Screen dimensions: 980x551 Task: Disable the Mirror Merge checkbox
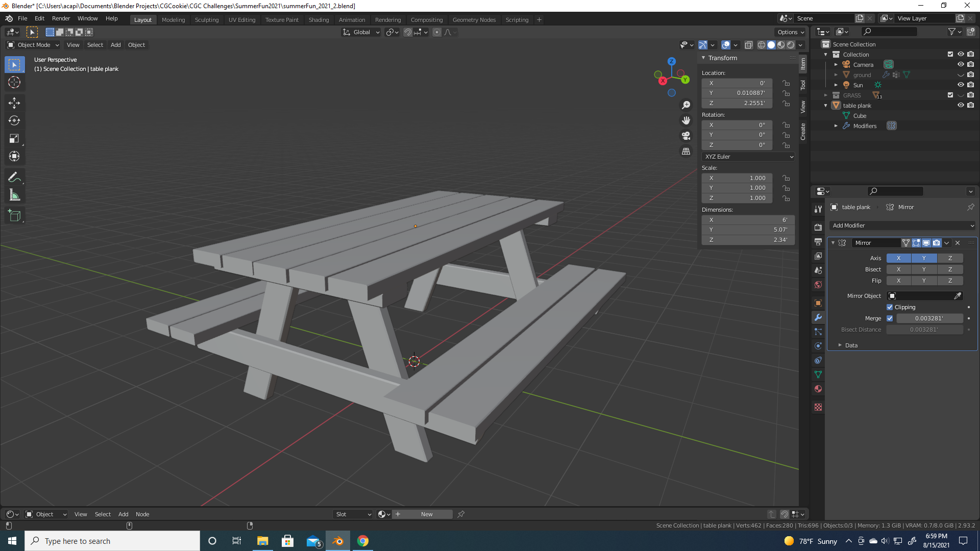[x=890, y=318]
